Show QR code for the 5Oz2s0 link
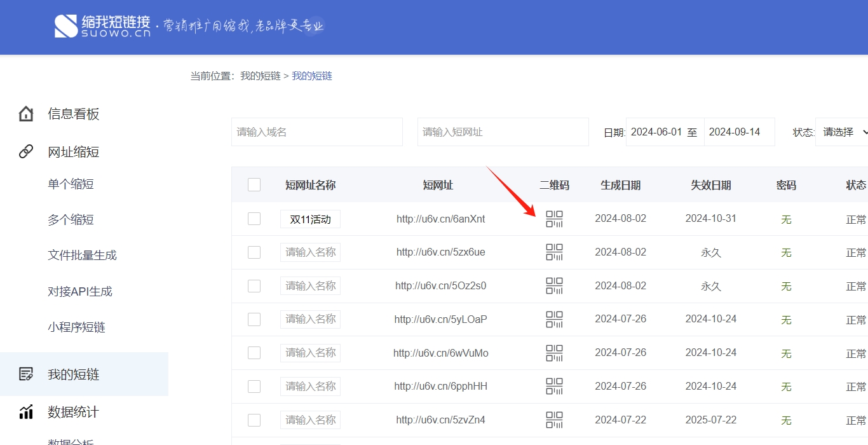 (x=554, y=286)
